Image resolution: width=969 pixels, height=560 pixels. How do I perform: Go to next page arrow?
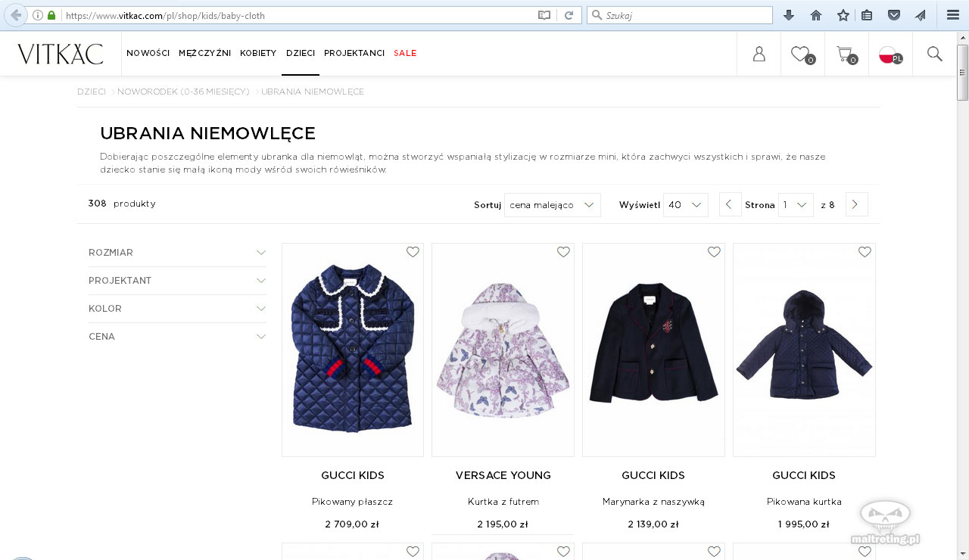click(856, 205)
